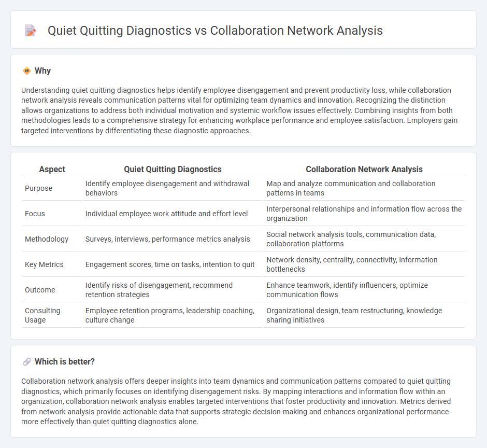Click the document pencil icon beside title
Image resolution: width=487 pixels, height=448 pixels.
[30, 31]
